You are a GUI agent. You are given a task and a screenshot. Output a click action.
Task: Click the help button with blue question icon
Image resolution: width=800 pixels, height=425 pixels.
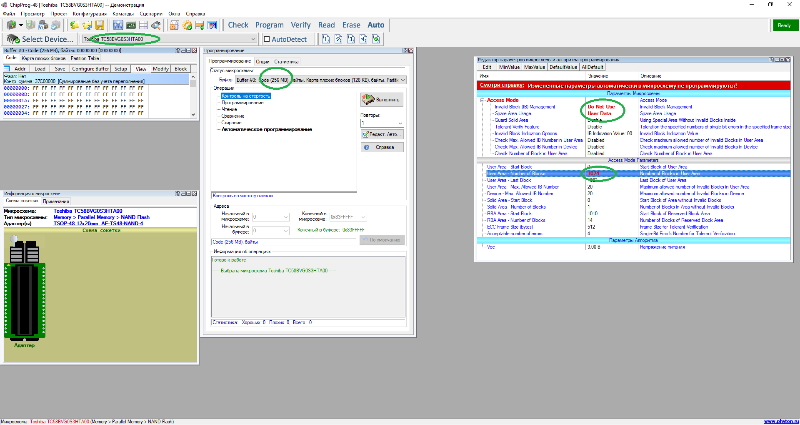[x=382, y=147]
